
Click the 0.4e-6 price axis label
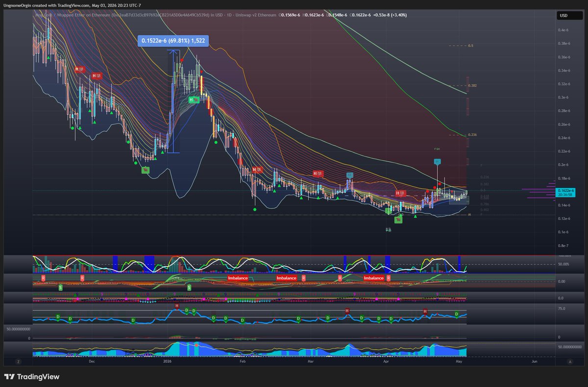(563, 30)
